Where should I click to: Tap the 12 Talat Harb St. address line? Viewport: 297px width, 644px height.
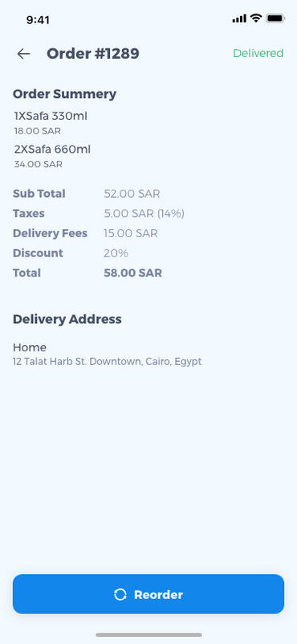point(108,362)
